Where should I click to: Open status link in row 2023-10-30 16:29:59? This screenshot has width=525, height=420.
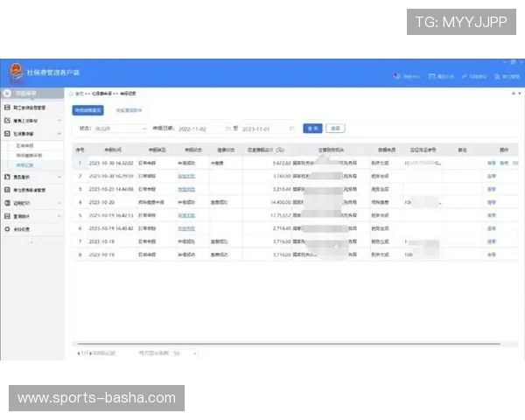186,176
